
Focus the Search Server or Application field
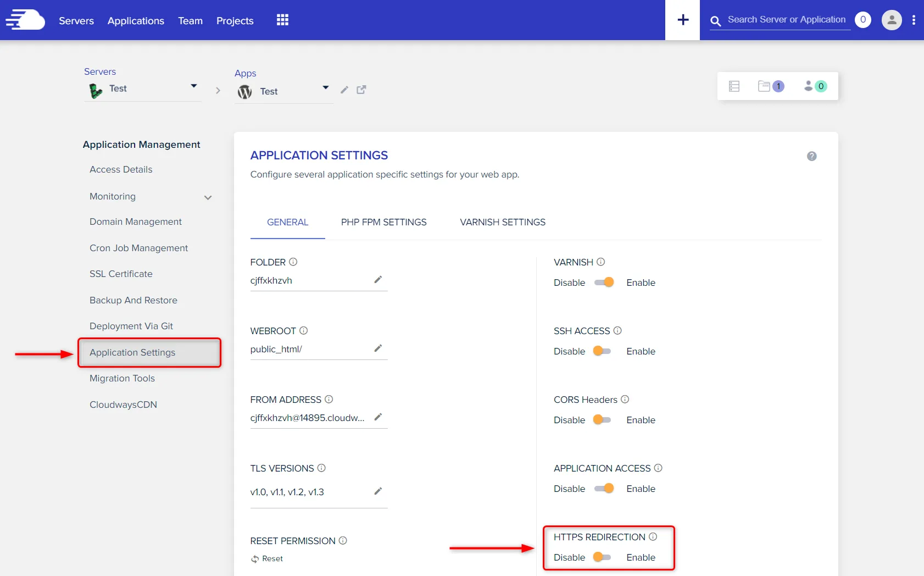pyautogui.click(x=786, y=20)
